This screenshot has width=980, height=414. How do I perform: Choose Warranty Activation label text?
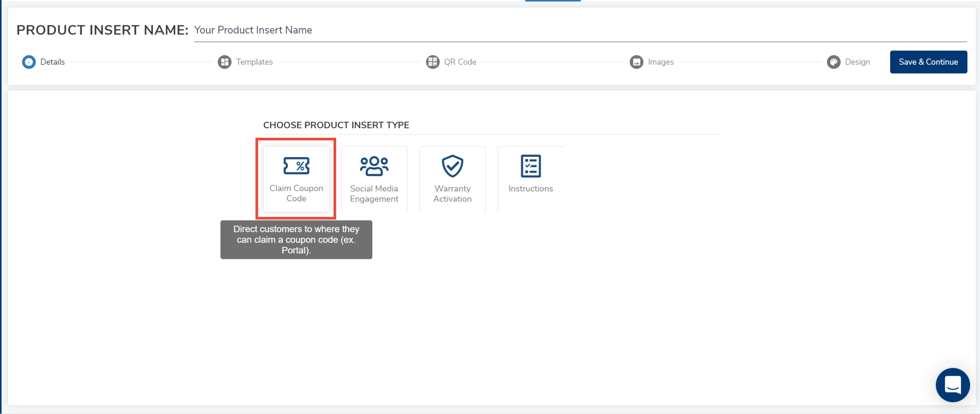click(452, 194)
